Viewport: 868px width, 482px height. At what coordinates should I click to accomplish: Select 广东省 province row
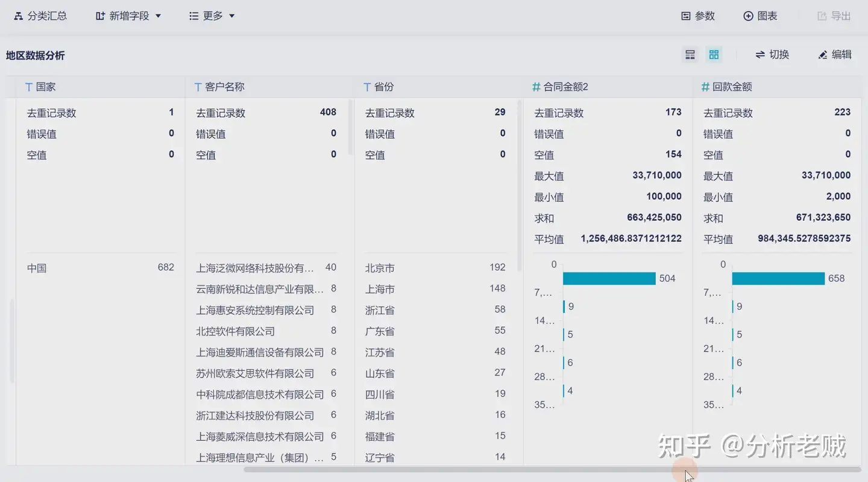(435, 331)
